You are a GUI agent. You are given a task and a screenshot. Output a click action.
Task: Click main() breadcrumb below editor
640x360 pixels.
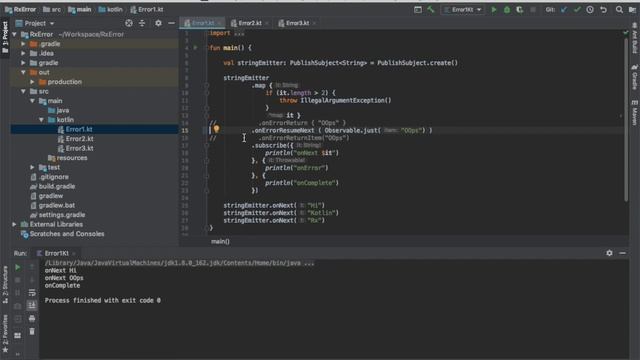click(x=220, y=242)
